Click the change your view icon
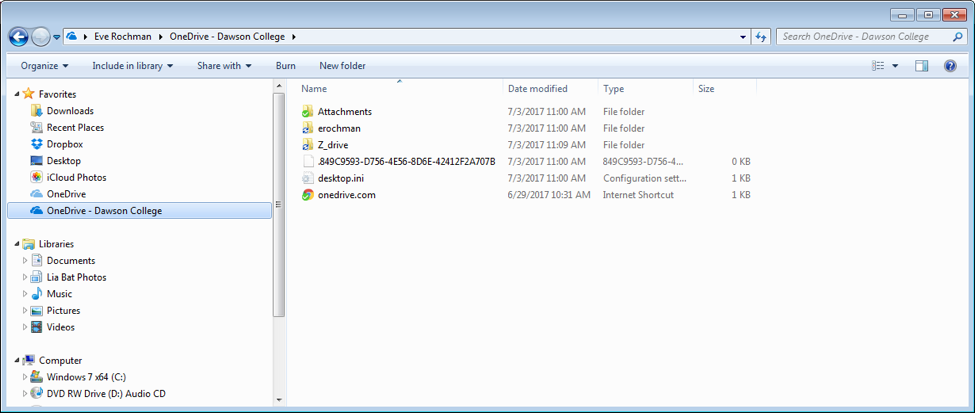 878,65
